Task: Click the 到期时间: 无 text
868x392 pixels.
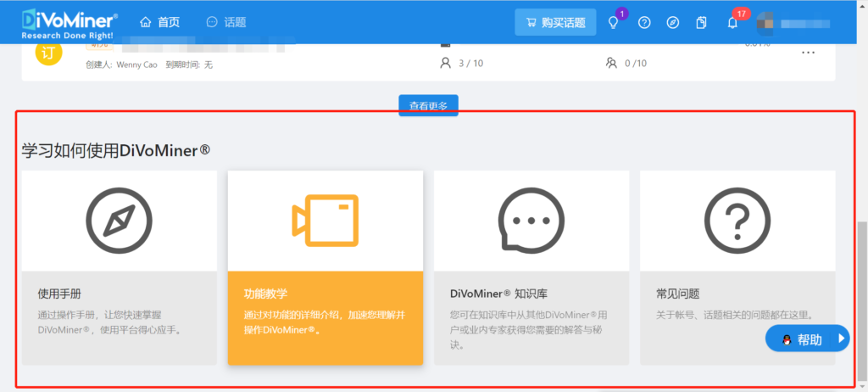Action: coord(189,64)
